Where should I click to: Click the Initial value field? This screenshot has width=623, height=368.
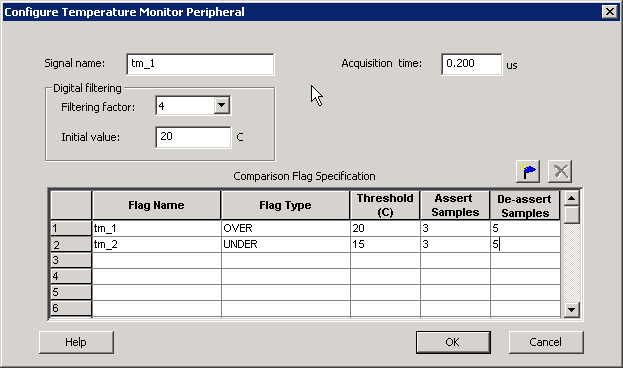click(x=193, y=137)
